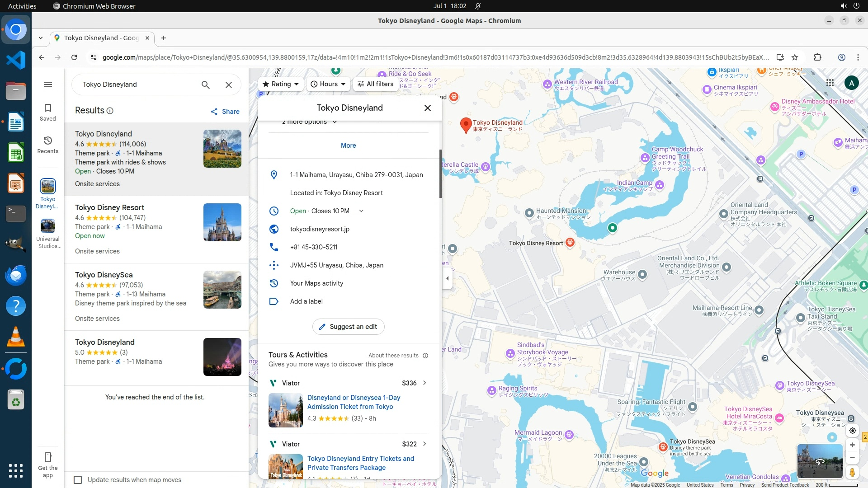
Task: Open All filters
Action: tap(375, 84)
